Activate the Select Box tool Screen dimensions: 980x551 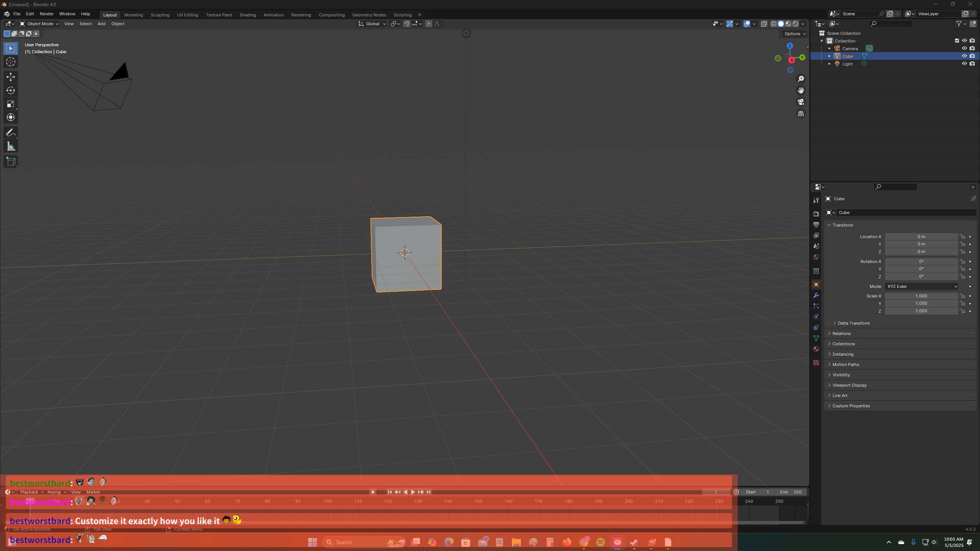point(10,48)
